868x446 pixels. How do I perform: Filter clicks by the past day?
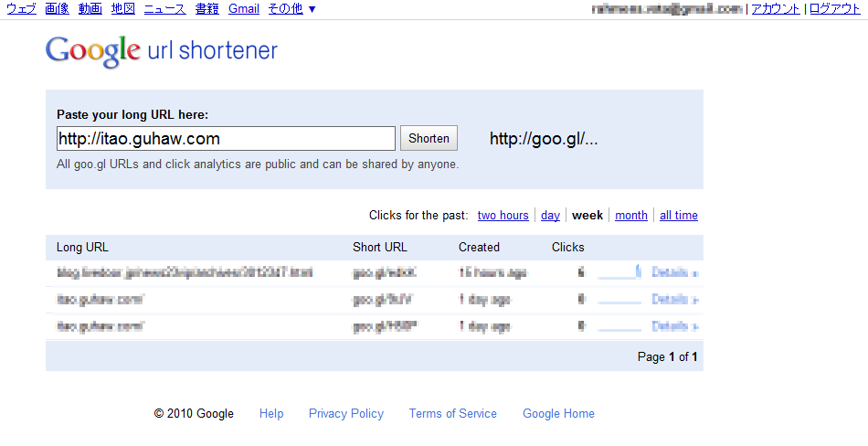point(550,216)
